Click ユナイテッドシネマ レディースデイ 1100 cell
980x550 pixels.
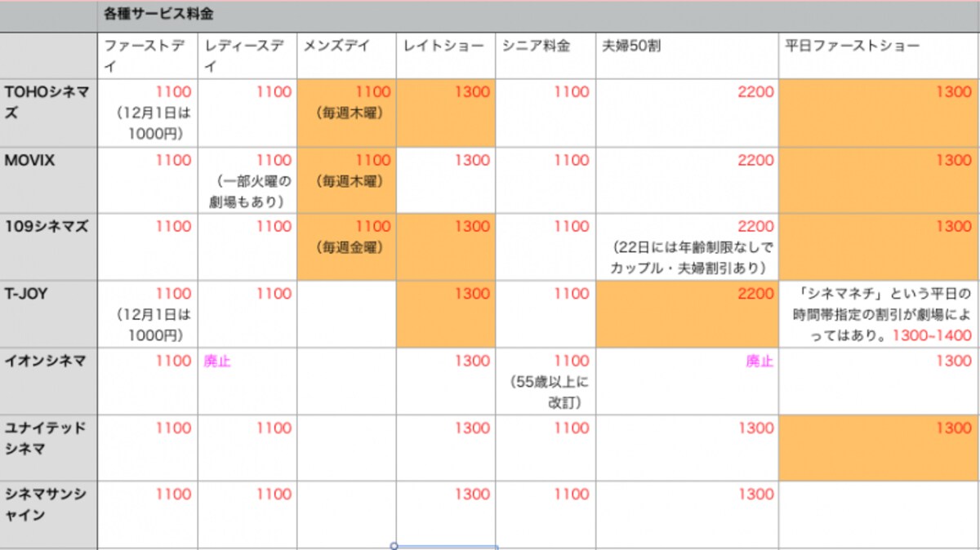[x=247, y=448]
